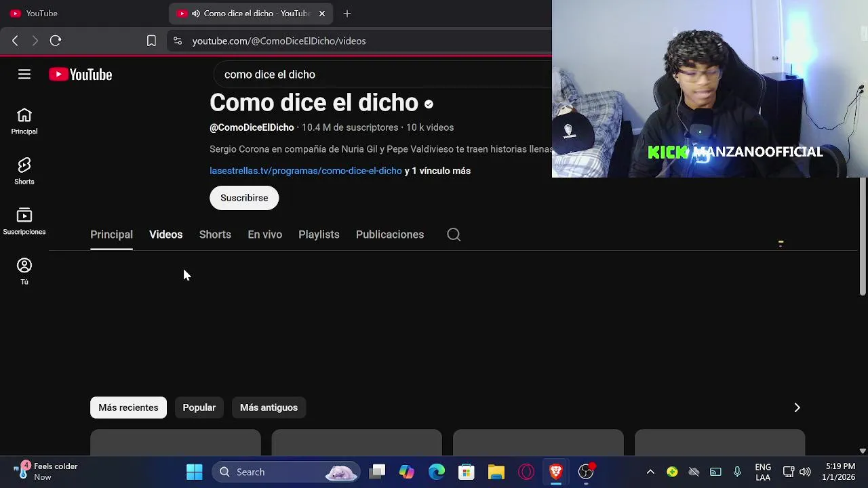Open the lasestrellas.tv program link

point(306,171)
